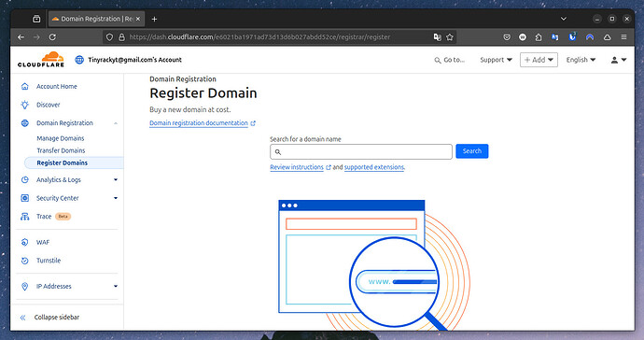The image size is (644, 340).
Task: Open the user profile menu
Action: coord(619,60)
